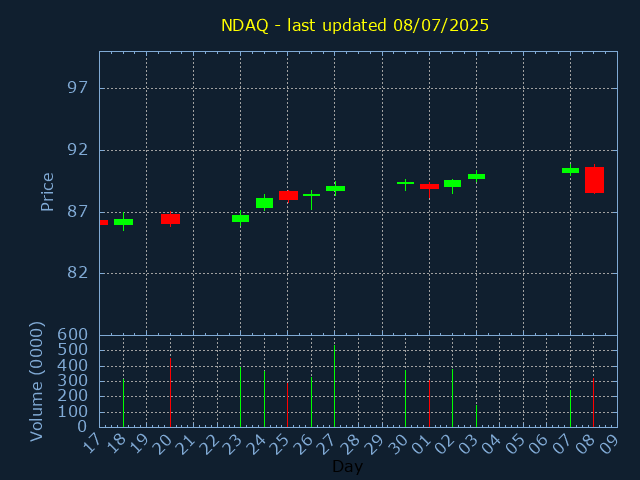Click the green volume bar for day 18
The width and height of the screenshot is (640, 480).
(123, 402)
